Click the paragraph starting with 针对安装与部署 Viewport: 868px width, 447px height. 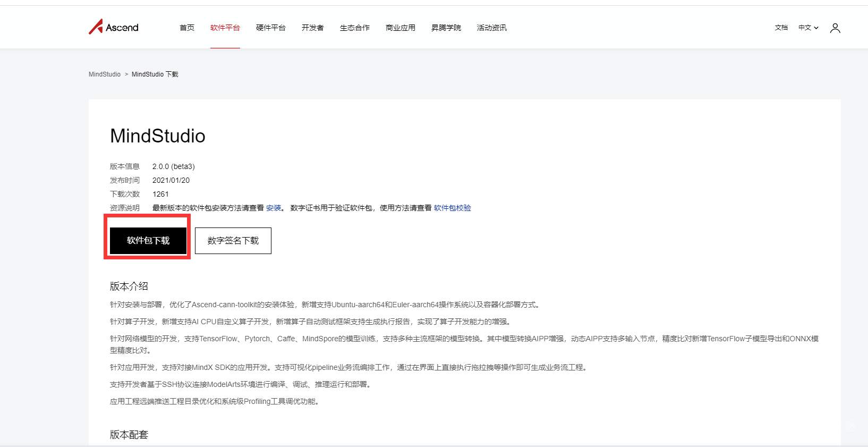[x=326, y=305]
